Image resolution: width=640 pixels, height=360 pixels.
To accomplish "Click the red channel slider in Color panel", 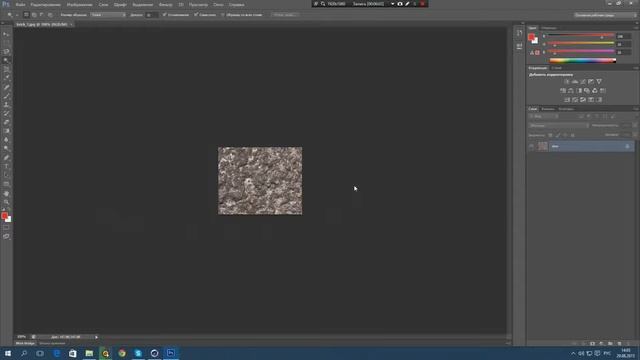I will pyautogui.click(x=581, y=36).
